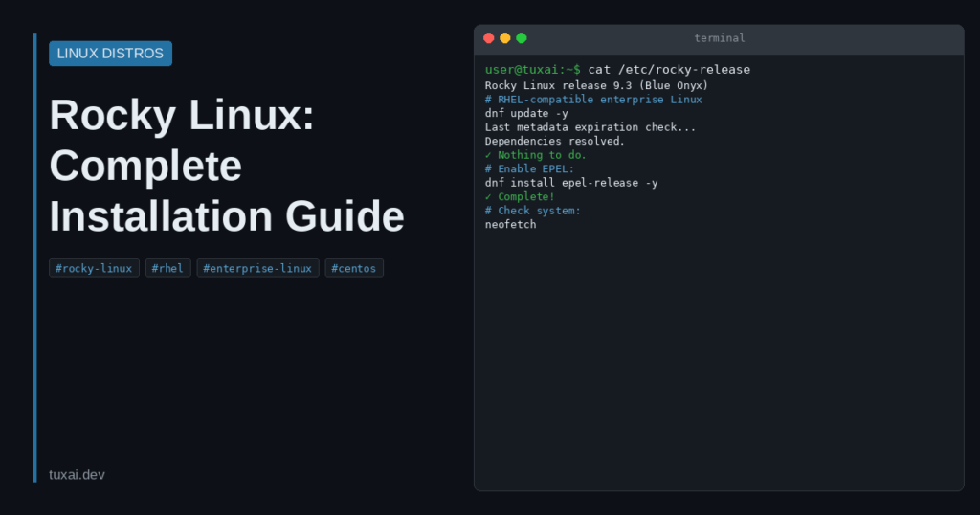Click the 'terminal' window title
This screenshot has width=980, height=515.
720,38
